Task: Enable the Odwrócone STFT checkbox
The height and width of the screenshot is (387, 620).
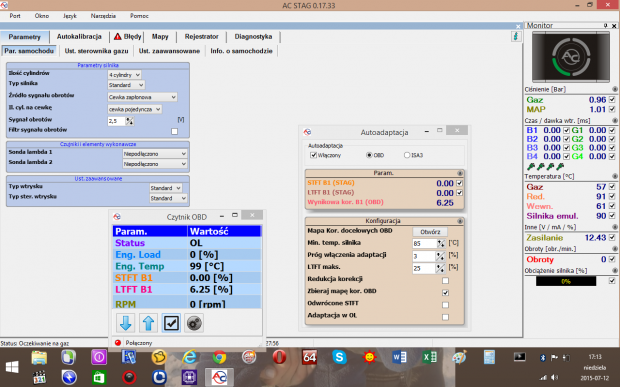Action: [x=445, y=305]
